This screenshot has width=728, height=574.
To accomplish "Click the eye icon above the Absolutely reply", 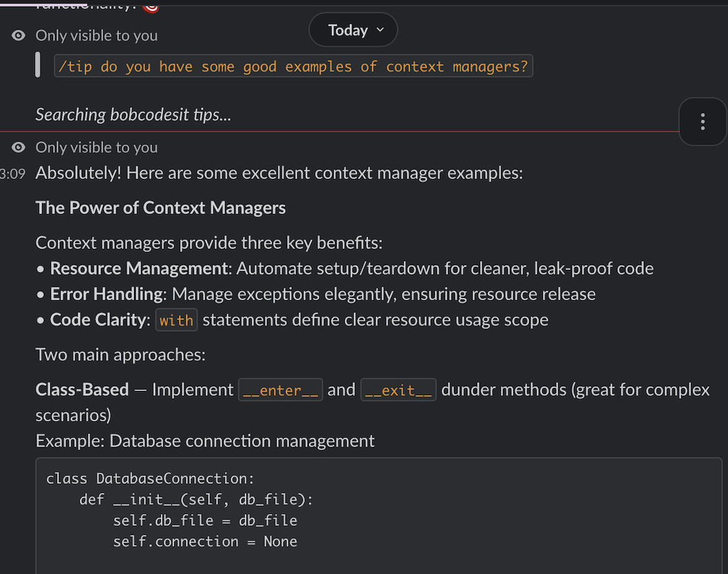I will [x=19, y=147].
